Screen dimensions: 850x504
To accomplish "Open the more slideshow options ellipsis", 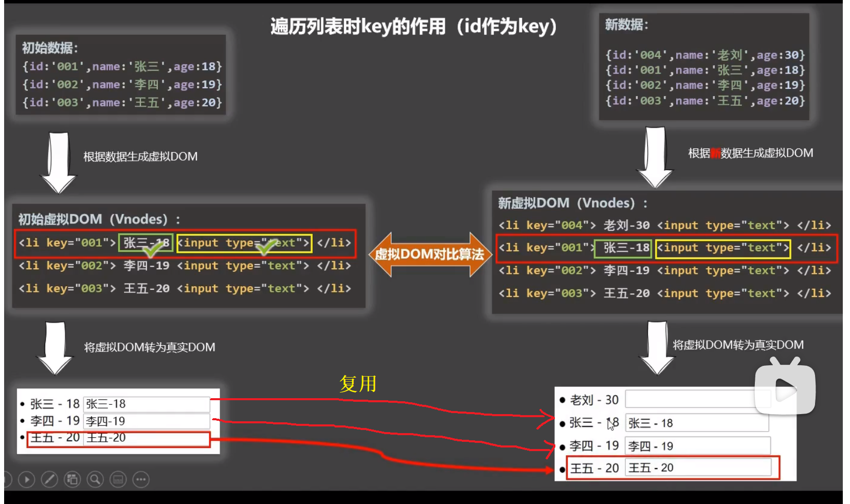I will coord(141,480).
